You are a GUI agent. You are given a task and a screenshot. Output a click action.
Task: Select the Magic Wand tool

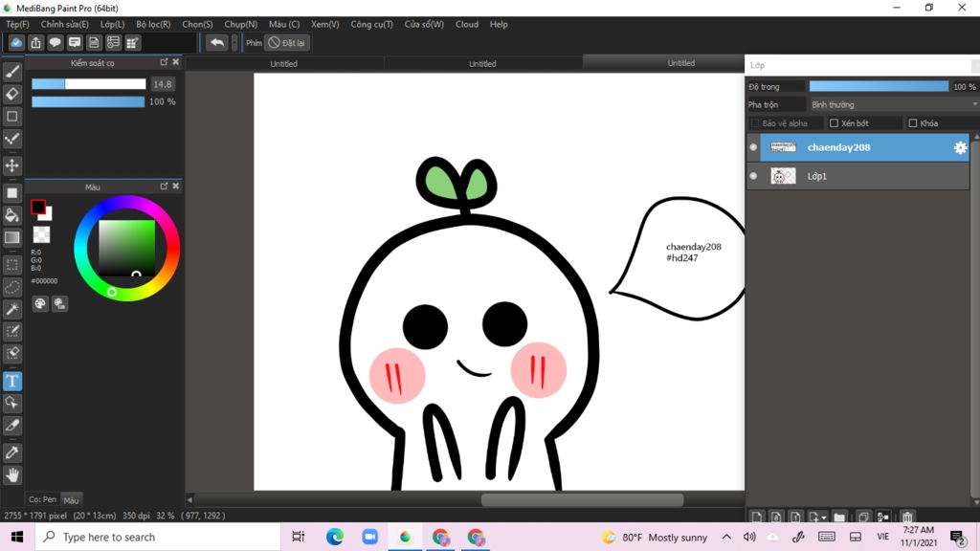coord(11,309)
